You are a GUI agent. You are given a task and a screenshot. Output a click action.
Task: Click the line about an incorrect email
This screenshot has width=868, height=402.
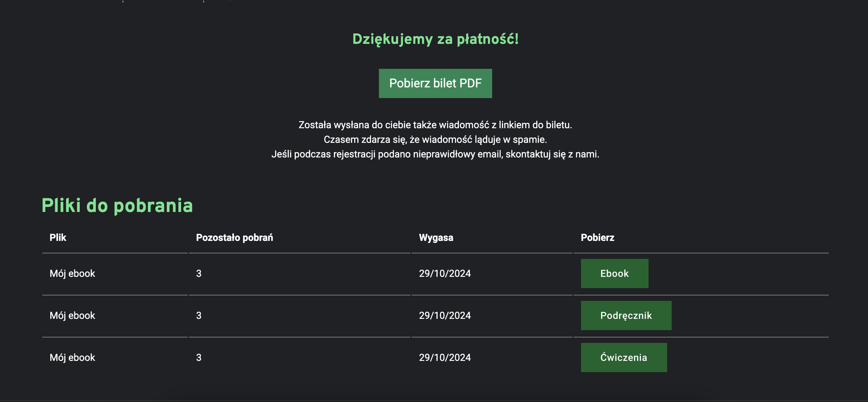point(435,154)
